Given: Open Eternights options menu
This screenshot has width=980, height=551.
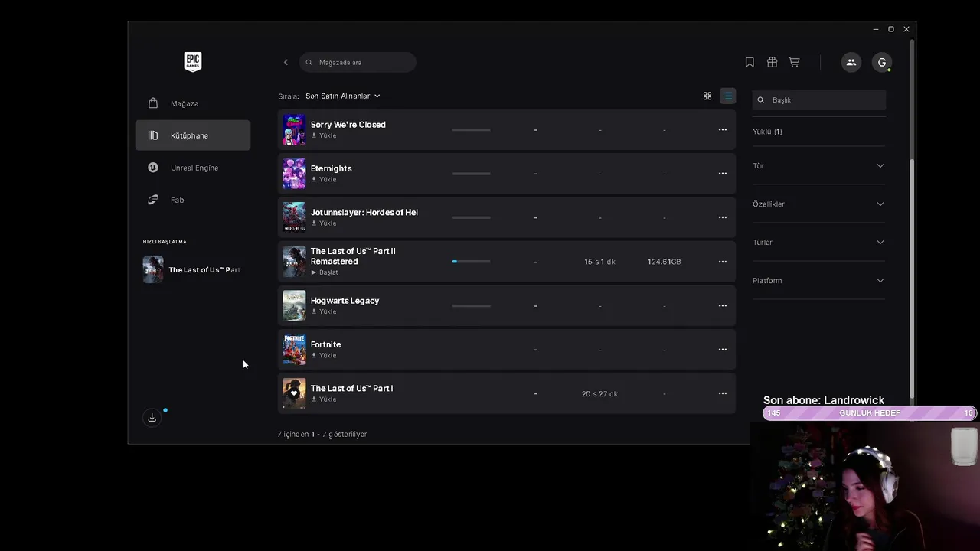Looking at the screenshot, I should pyautogui.click(x=722, y=174).
